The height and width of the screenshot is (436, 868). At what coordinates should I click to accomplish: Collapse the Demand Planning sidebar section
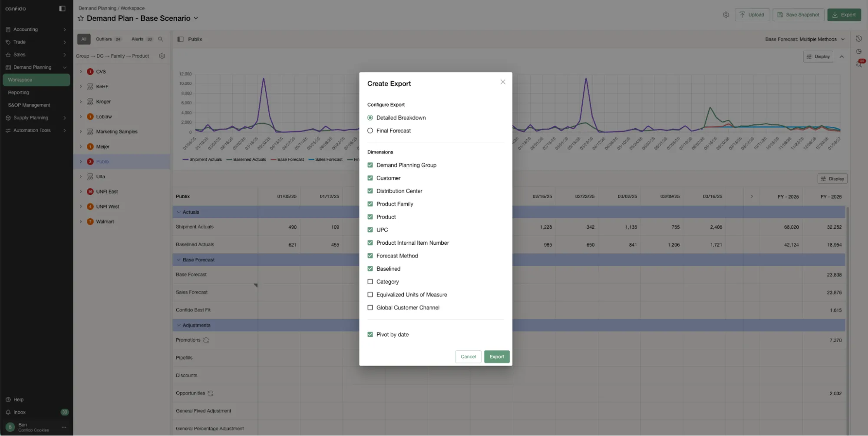65,67
